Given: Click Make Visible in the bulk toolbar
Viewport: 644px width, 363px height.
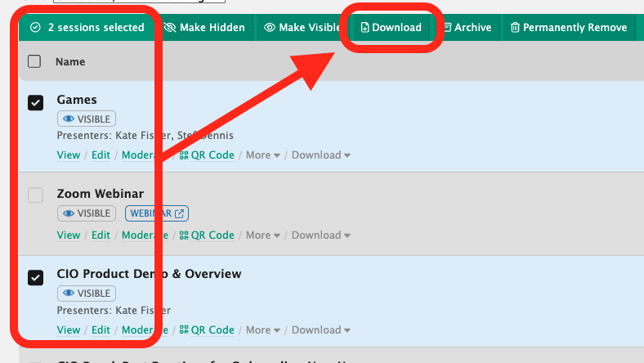Looking at the screenshot, I should pyautogui.click(x=302, y=28).
